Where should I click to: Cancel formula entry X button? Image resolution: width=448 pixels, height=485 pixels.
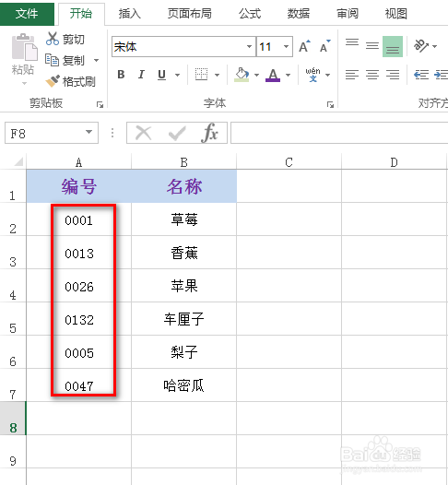(x=144, y=134)
